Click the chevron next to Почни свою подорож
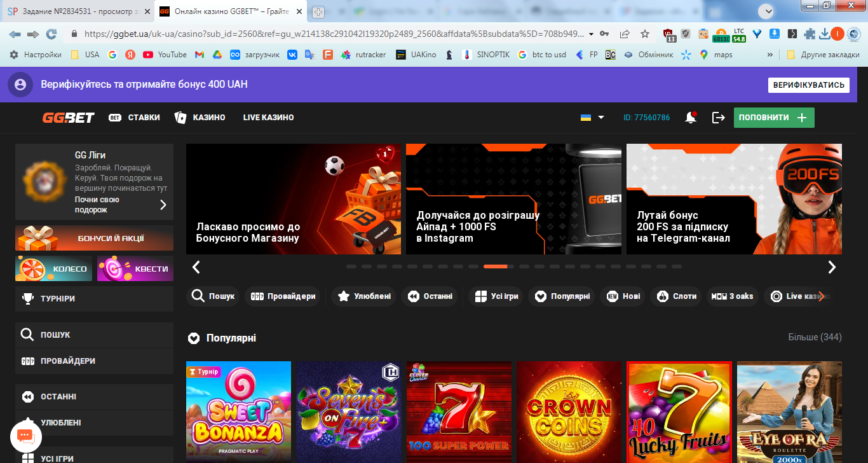 click(163, 205)
